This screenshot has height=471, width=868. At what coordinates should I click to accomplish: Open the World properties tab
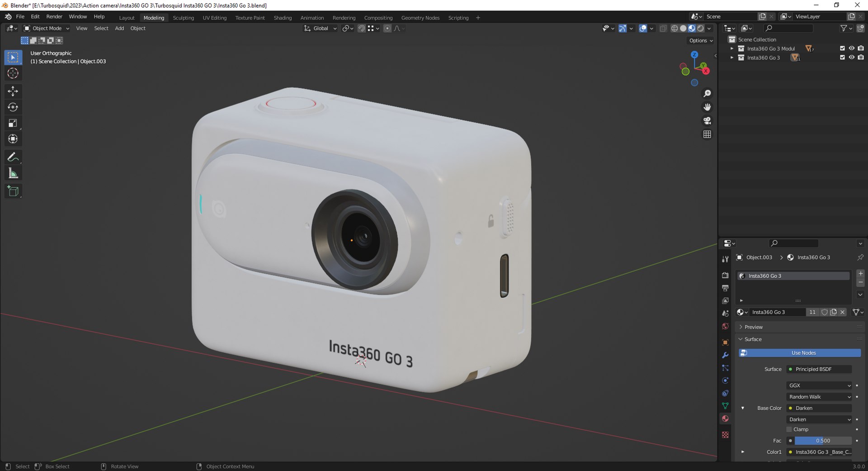pos(725,326)
